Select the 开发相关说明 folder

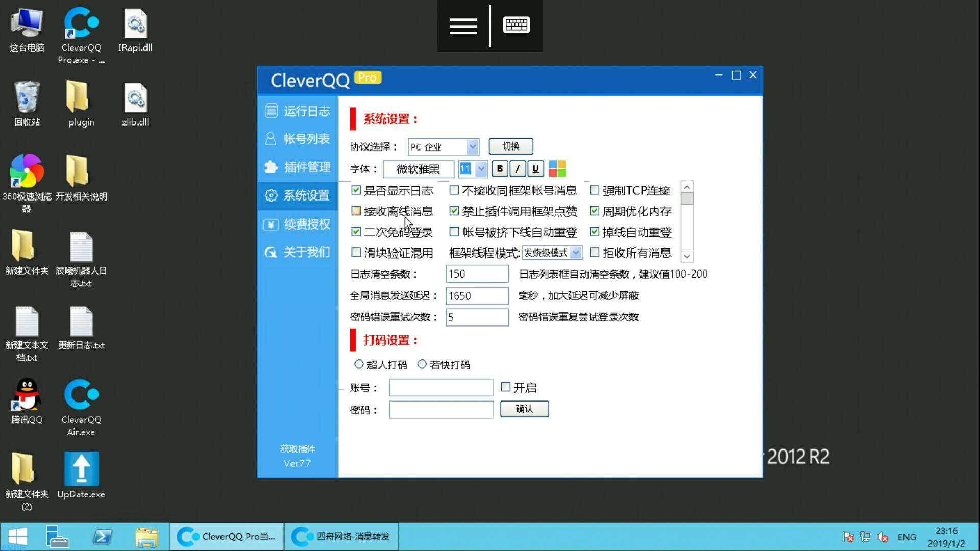point(81,179)
